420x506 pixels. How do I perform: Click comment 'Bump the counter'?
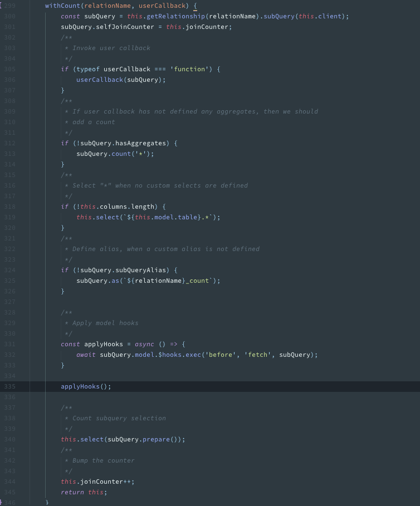point(103,460)
